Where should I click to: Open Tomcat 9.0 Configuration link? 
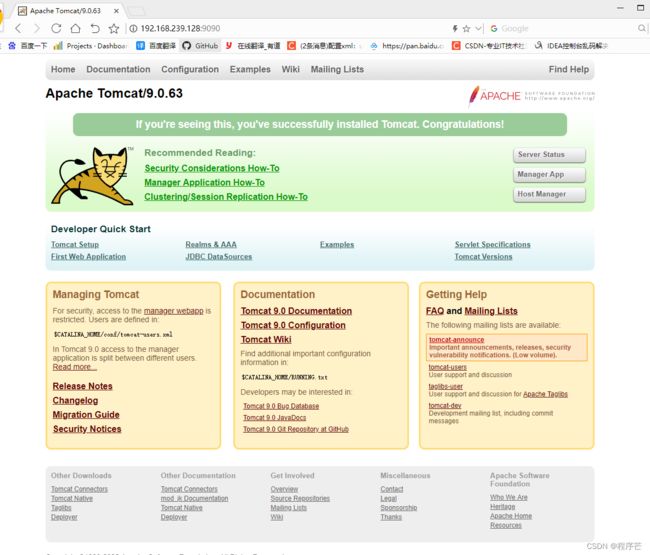pyautogui.click(x=293, y=325)
